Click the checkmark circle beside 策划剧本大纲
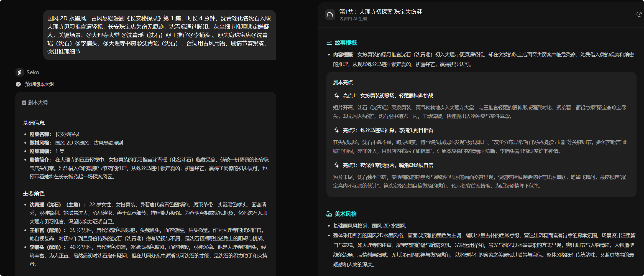The height and width of the screenshot is (276, 644). pyautogui.click(x=18, y=84)
